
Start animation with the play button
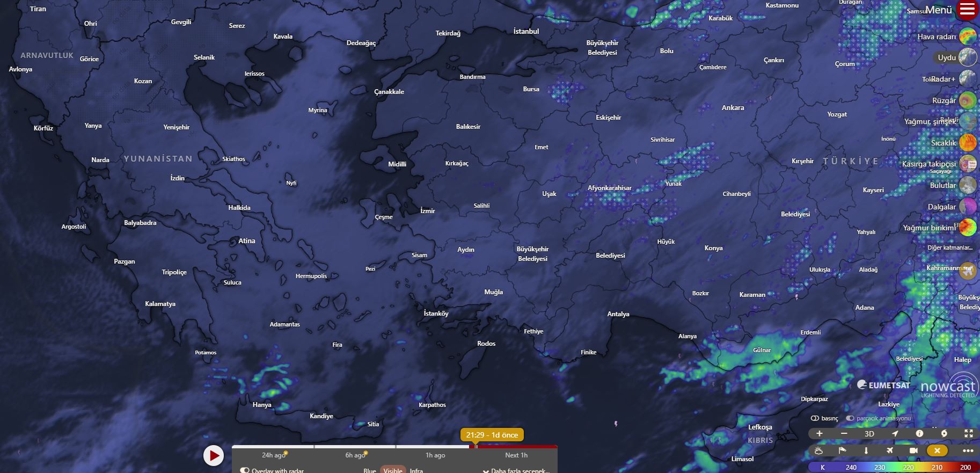point(214,456)
